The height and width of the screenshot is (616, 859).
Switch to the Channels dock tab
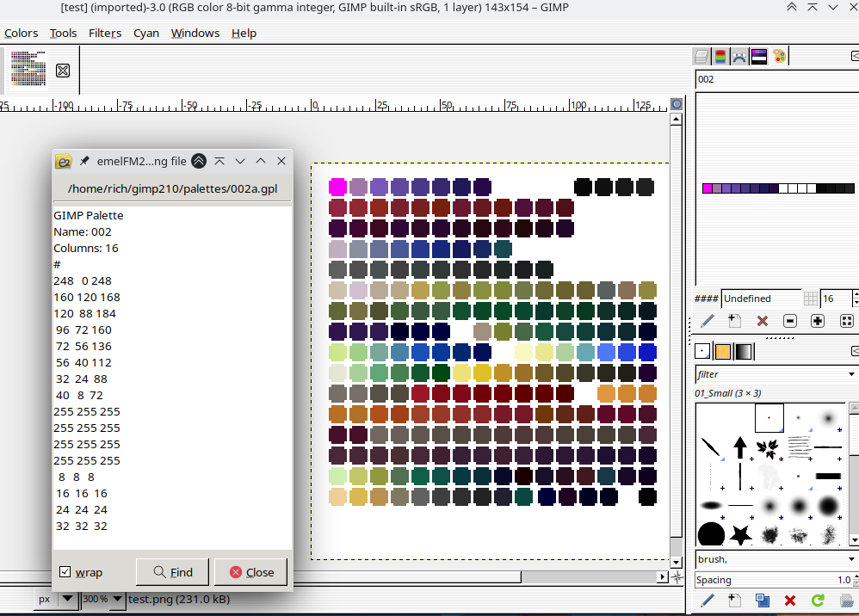pos(721,57)
